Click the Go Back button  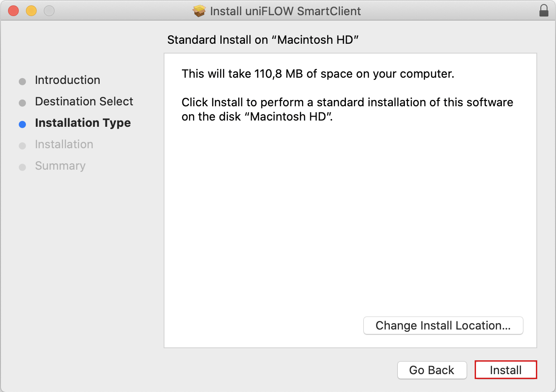pyautogui.click(x=432, y=370)
